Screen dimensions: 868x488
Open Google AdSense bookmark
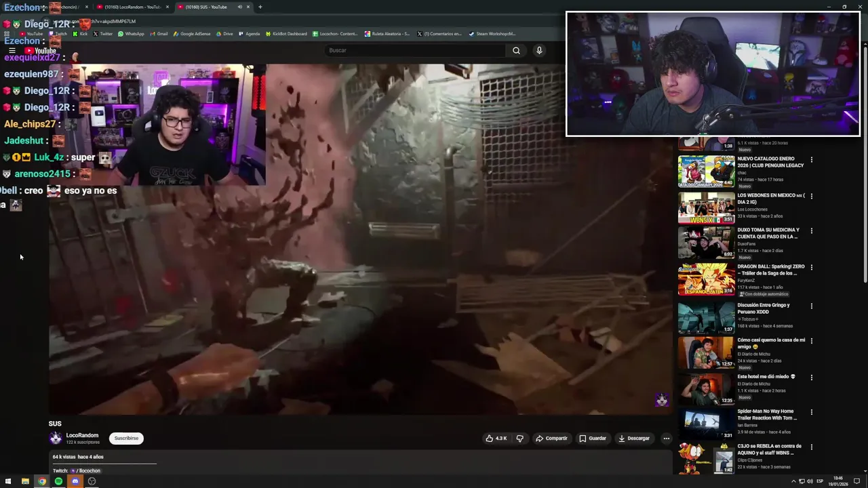[192, 34]
